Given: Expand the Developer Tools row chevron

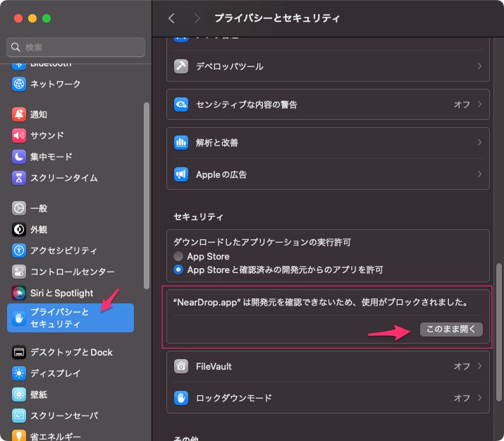Looking at the screenshot, I should point(479,66).
